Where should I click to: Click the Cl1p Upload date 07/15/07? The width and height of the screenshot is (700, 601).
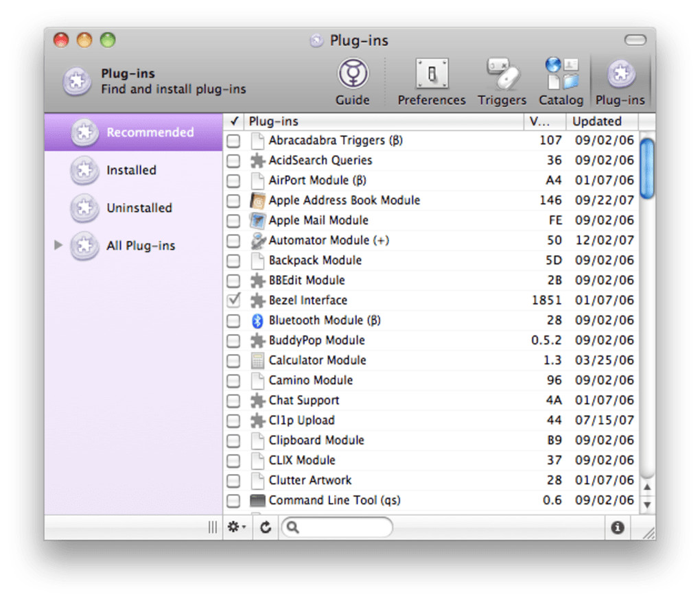(605, 421)
